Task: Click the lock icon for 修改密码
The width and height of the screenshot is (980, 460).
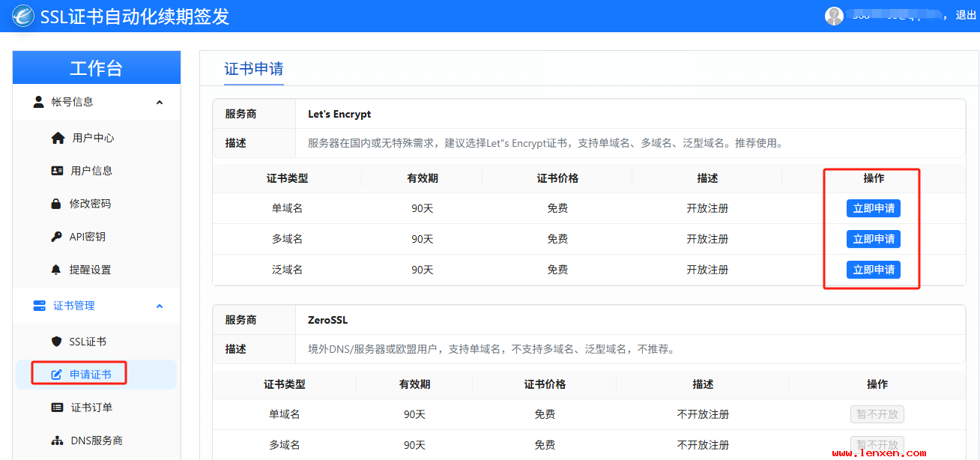Action: pos(56,204)
